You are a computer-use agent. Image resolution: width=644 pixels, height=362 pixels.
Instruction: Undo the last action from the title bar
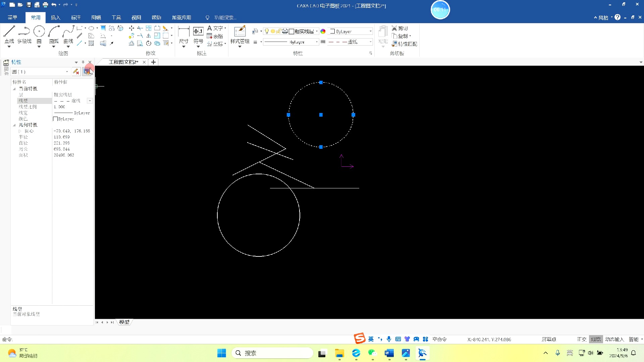pyautogui.click(x=54, y=5)
